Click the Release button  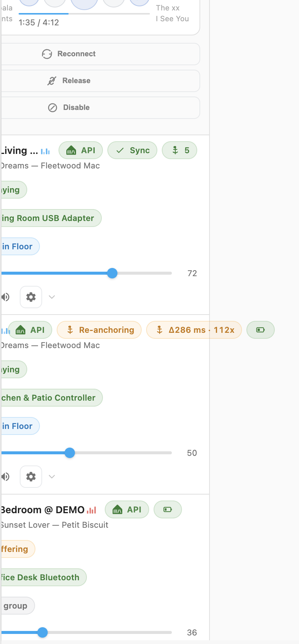pyautogui.click(x=100, y=81)
